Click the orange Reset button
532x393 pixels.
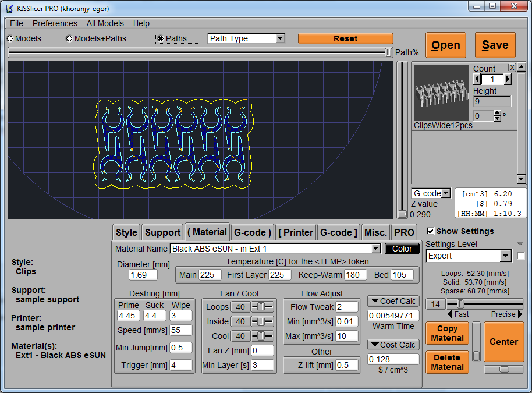point(345,38)
